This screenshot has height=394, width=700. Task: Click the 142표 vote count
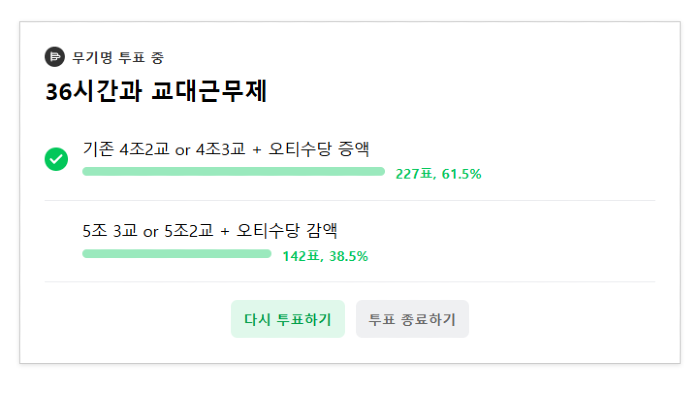pos(301,256)
